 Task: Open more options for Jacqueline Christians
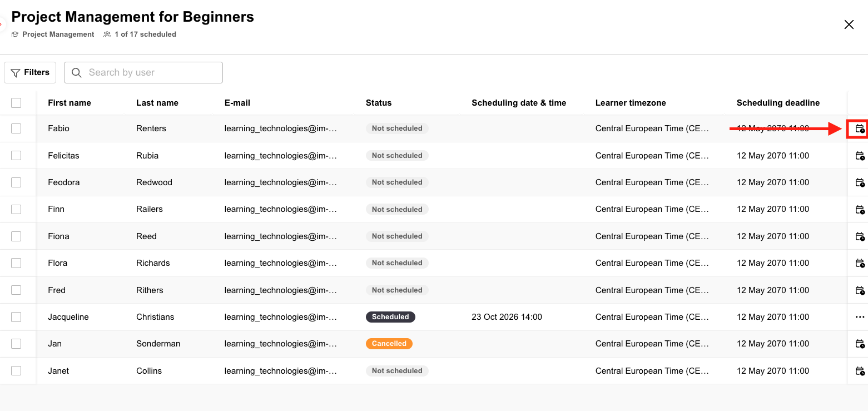(860, 317)
